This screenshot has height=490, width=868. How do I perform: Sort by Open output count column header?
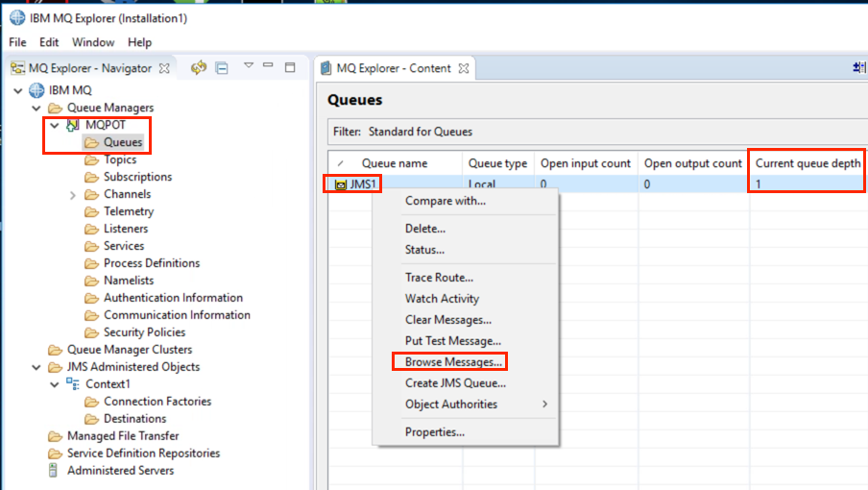coord(693,163)
